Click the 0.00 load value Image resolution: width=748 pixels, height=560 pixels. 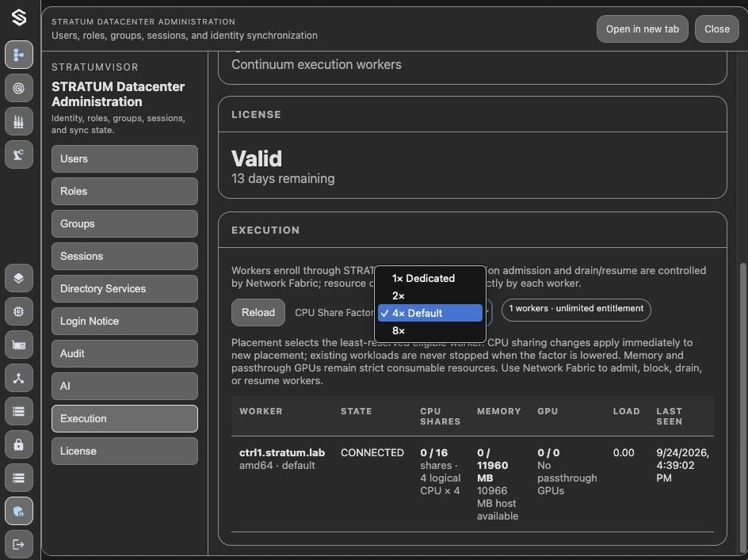tap(624, 453)
